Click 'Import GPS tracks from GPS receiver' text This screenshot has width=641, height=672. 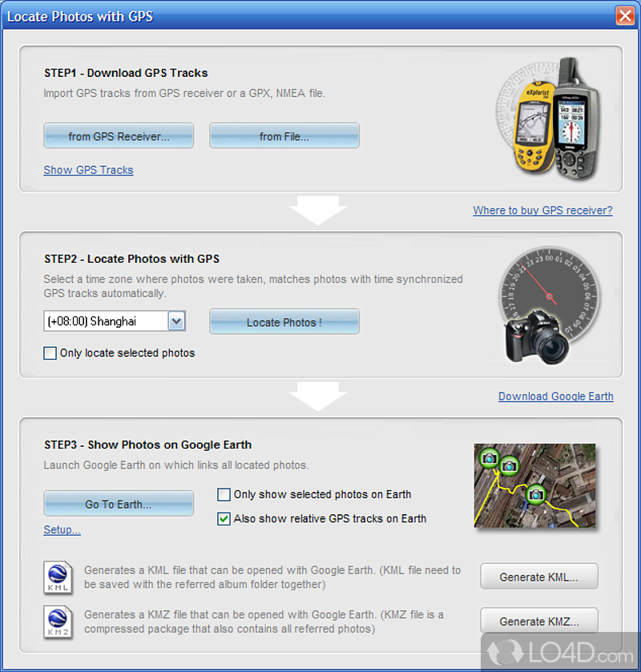[184, 94]
